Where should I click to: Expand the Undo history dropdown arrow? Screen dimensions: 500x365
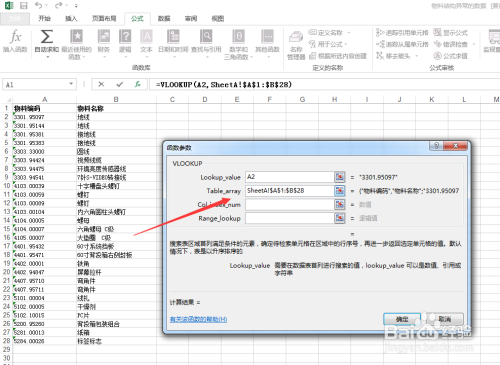coord(46,6)
